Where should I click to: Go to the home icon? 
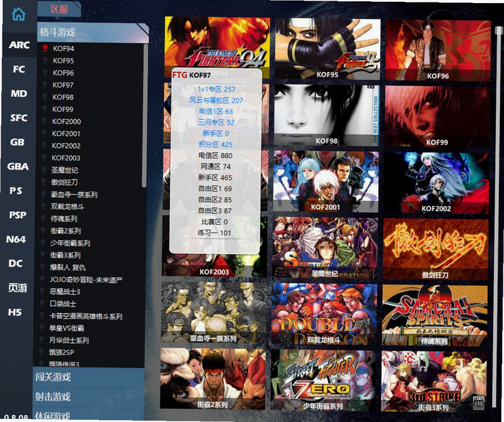[18, 14]
